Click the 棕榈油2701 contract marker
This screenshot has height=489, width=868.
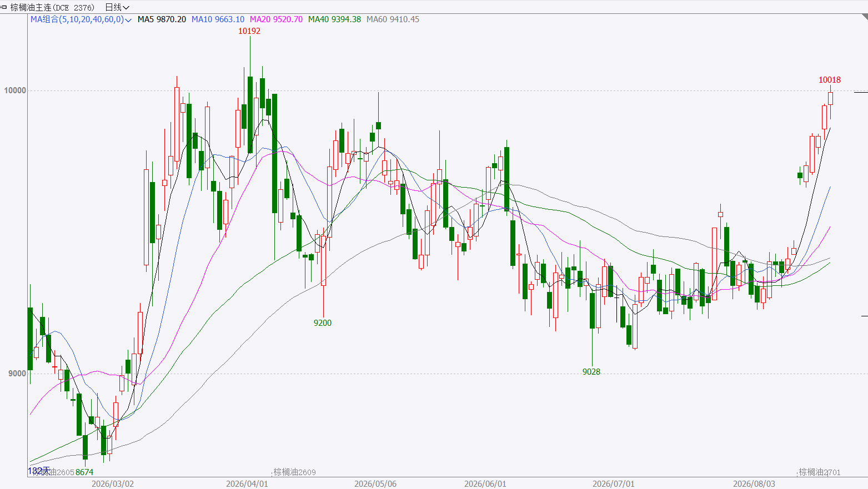(x=820, y=472)
